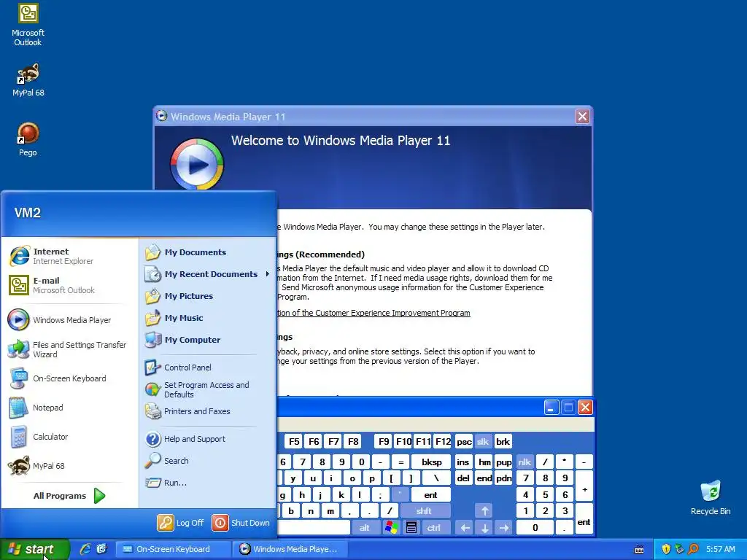Image resolution: width=747 pixels, height=560 pixels.
Task: Click the magnifier icon in system tray
Action: [x=693, y=549]
